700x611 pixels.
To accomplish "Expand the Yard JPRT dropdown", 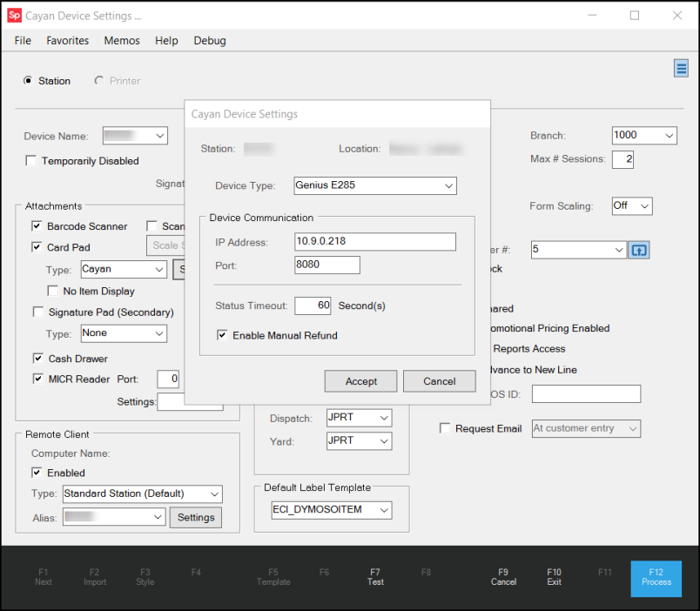I will point(359,441).
